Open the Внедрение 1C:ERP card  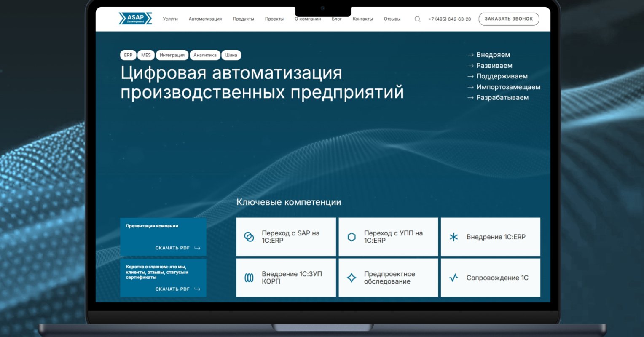(491, 237)
